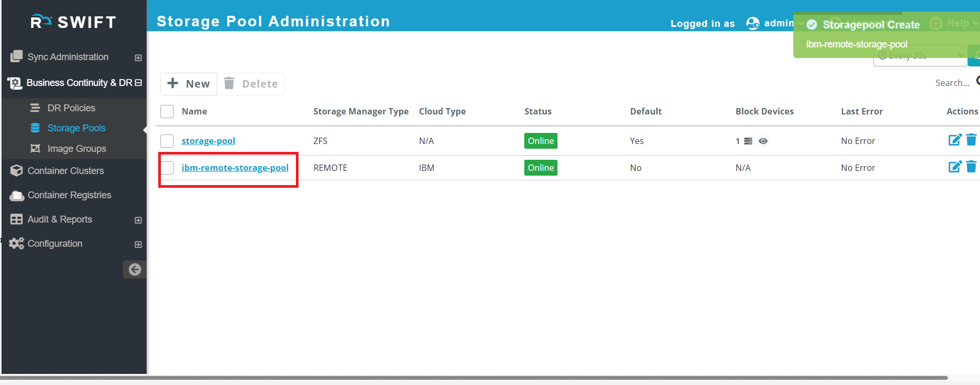Image resolution: width=980 pixels, height=385 pixels.
Task: Sort by Cloud Type column header
Action: pos(442,111)
